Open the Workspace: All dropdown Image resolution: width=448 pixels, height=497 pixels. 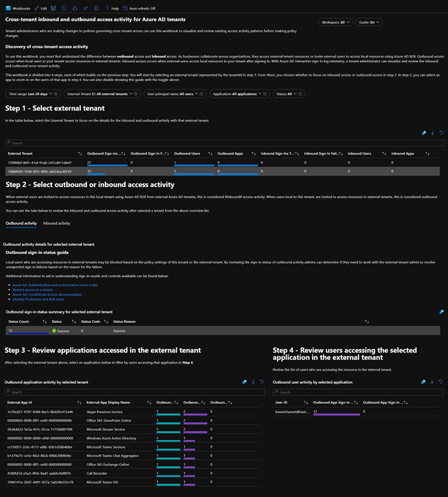click(x=335, y=22)
